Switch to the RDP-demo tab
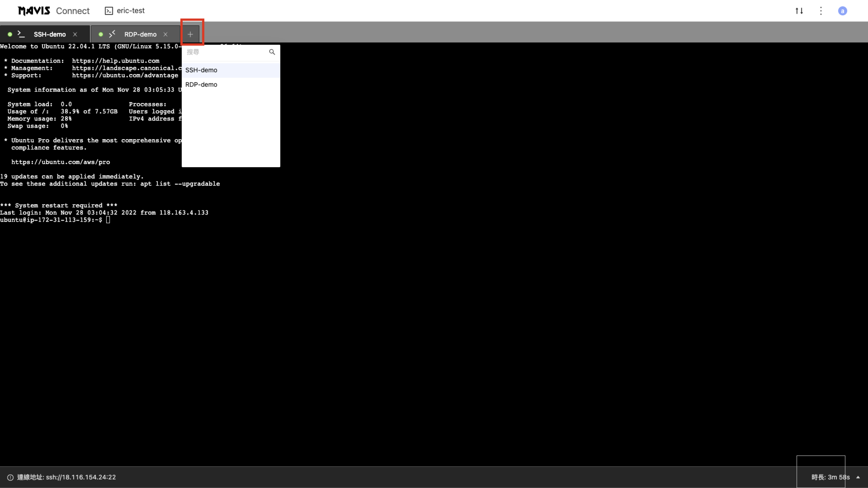Screen dimensions: 868x488 pos(140,34)
